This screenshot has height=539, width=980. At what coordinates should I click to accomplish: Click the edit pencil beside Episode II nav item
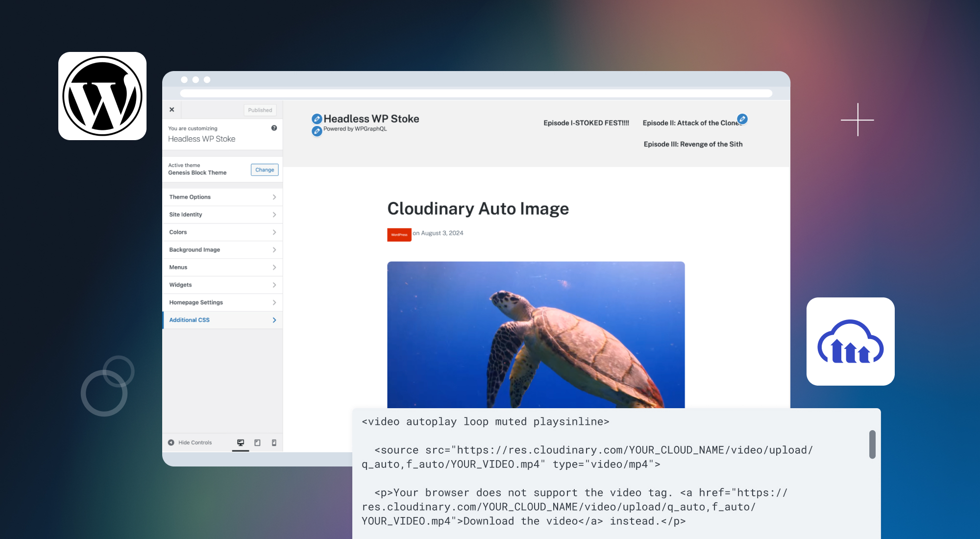pyautogui.click(x=743, y=119)
